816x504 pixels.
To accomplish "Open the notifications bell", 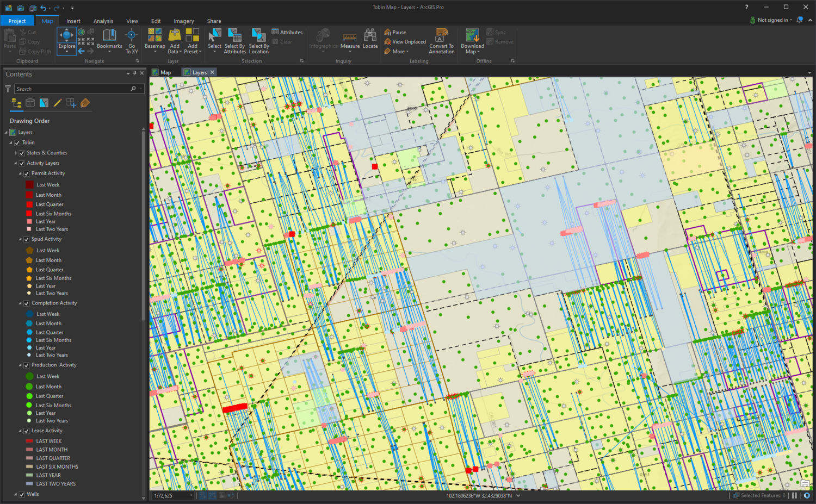I will point(800,20).
